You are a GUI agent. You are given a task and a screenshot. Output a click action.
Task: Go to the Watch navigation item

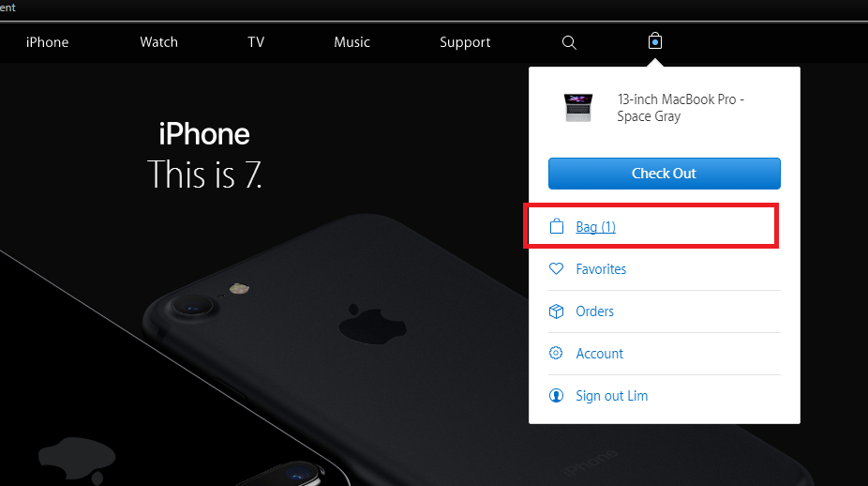(158, 42)
